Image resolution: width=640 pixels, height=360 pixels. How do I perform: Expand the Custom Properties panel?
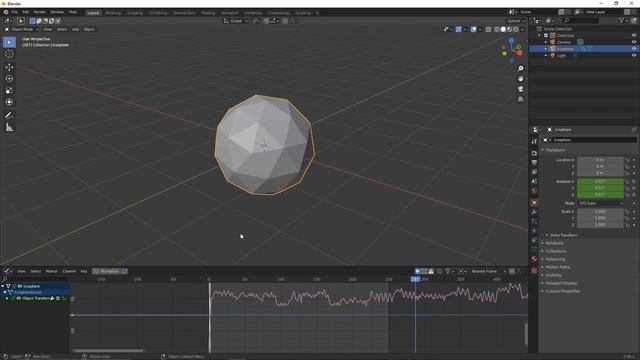click(x=562, y=291)
